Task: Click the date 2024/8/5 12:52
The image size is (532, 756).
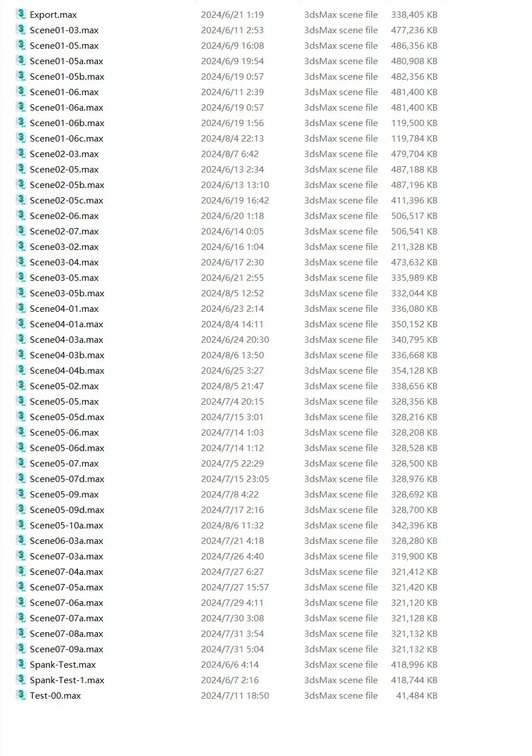Action: tap(232, 293)
